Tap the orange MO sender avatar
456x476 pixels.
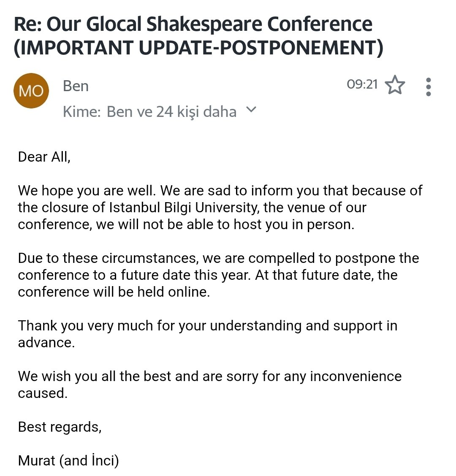tap(31, 90)
